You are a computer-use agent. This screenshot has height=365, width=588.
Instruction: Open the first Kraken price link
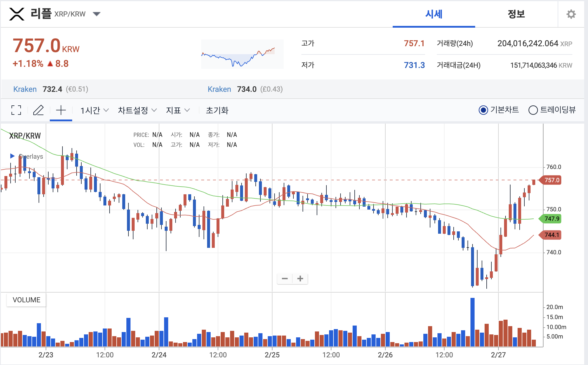pos(25,89)
